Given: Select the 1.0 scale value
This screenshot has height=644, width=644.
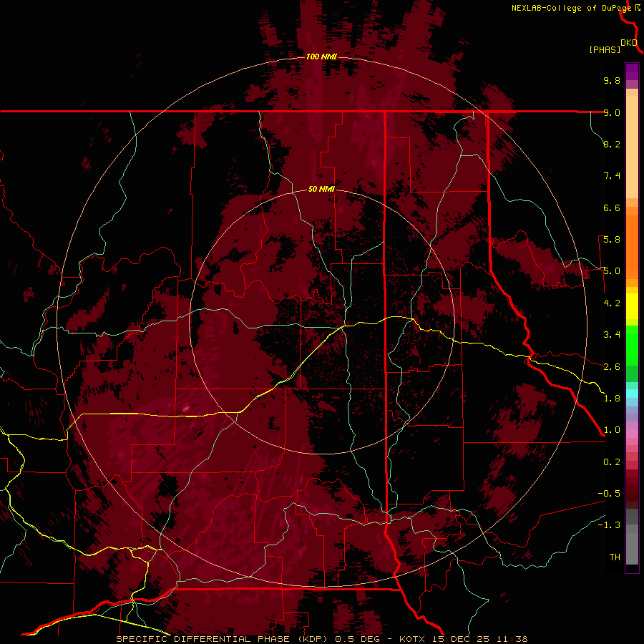Looking at the screenshot, I should point(612,430).
